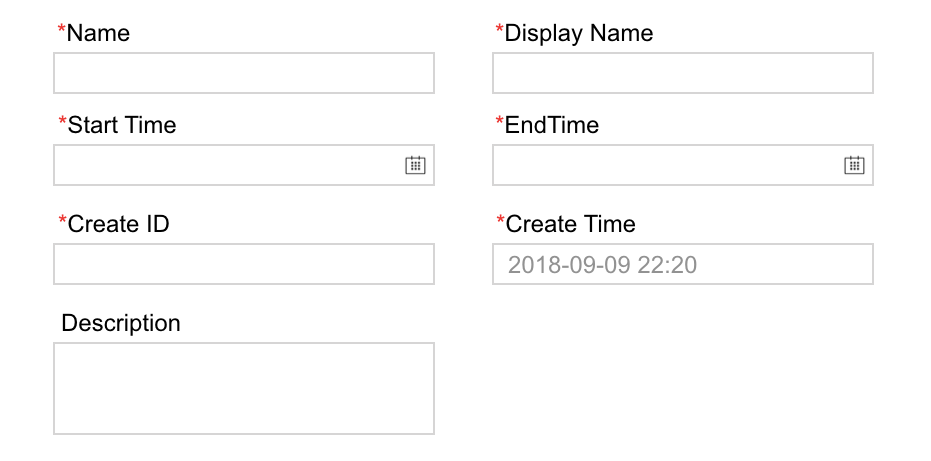Focus the Name text field
The height and width of the screenshot is (461, 931).
pos(243,73)
